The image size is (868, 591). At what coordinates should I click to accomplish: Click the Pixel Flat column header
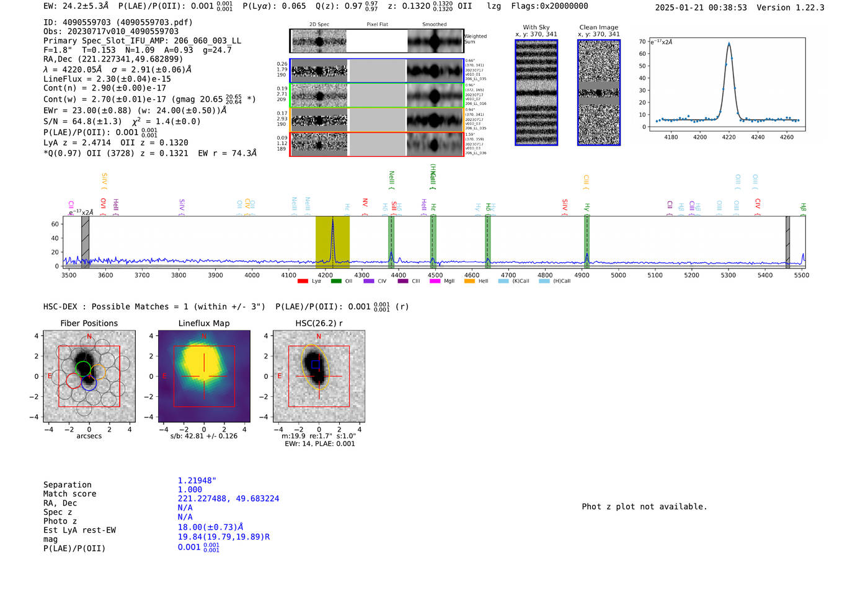point(377,25)
